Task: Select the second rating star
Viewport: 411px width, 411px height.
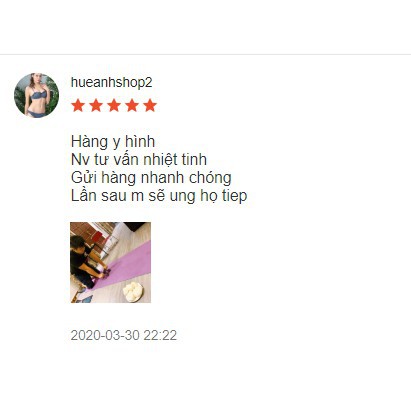Action: 96,105
